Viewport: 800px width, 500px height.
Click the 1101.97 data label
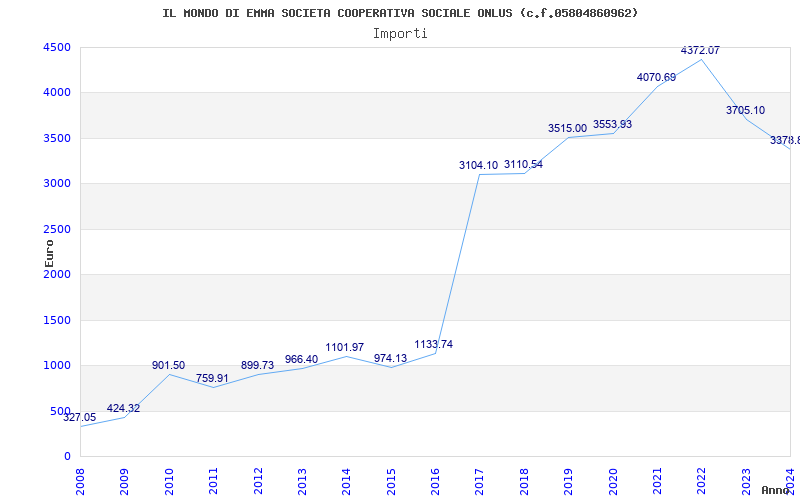pyautogui.click(x=344, y=347)
